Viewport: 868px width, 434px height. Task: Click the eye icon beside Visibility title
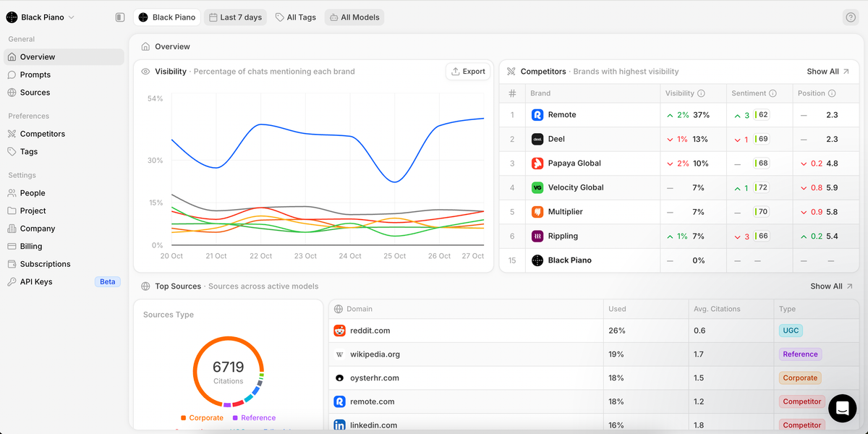[x=145, y=72]
